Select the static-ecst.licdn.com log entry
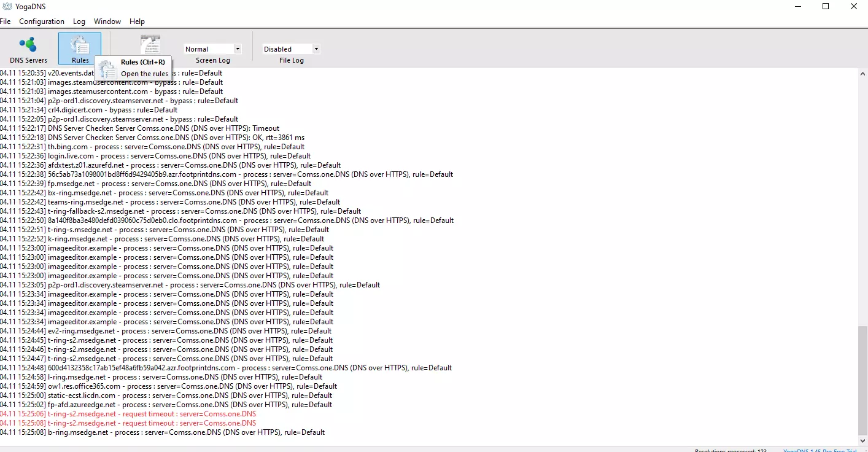The image size is (868, 452). 166,395
